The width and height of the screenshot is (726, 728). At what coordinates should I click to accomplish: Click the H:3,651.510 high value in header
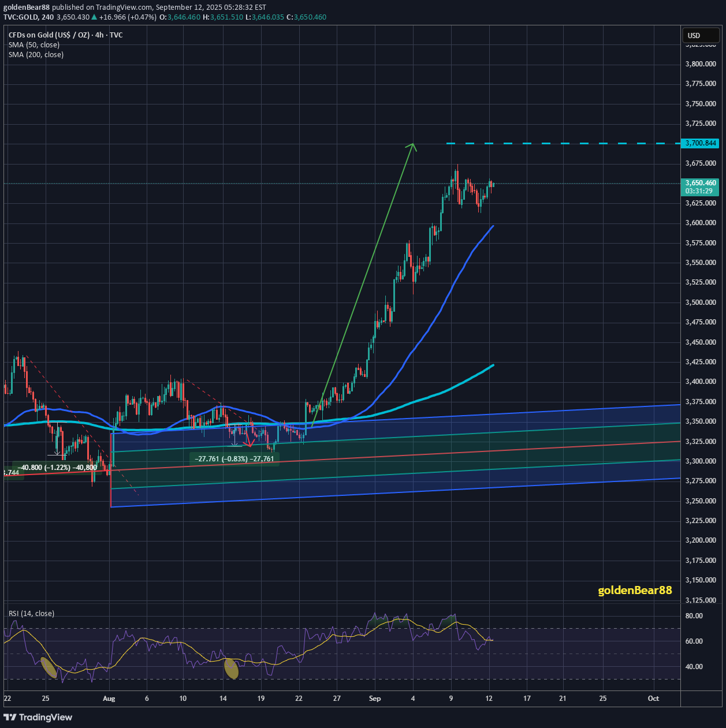[x=223, y=17]
